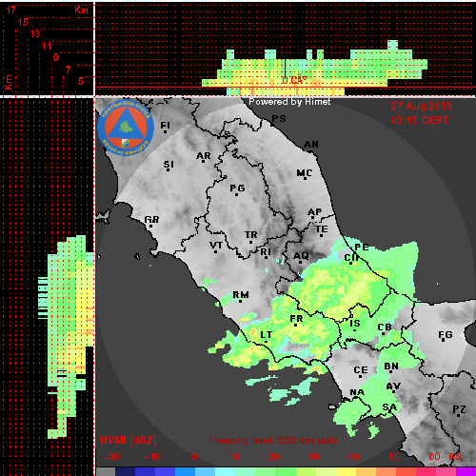Screen dimensions: 476x476
Task: Click the CE city label
Action: (x=361, y=370)
